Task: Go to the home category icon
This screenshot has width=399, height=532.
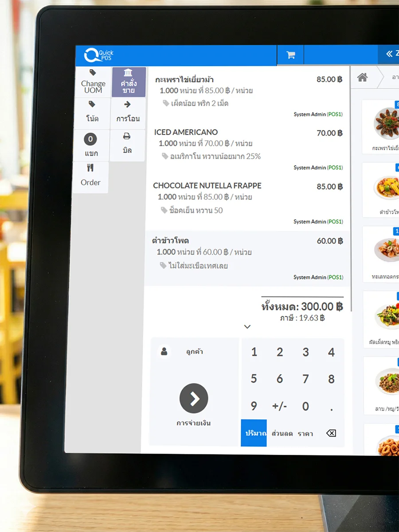Action: pyautogui.click(x=362, y=78)
